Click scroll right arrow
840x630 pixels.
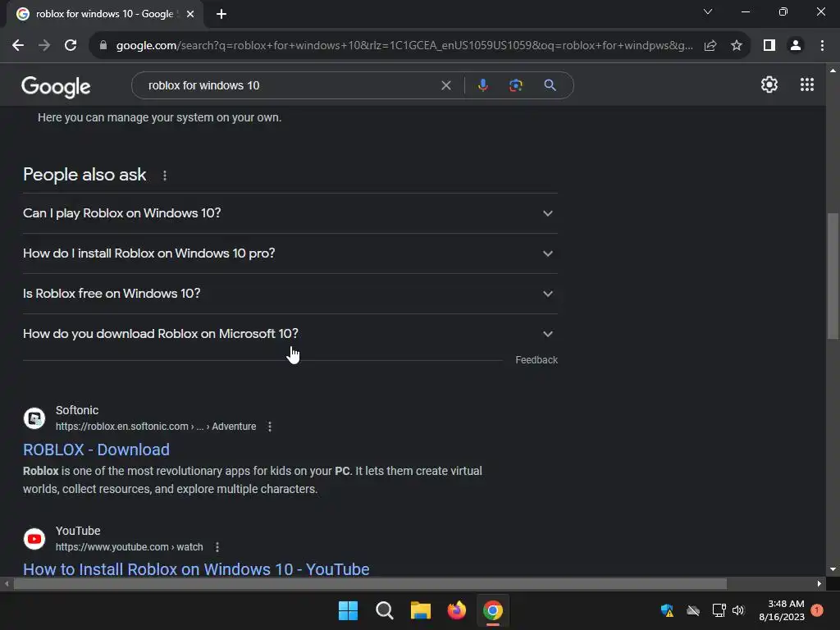tap(819, 584)
